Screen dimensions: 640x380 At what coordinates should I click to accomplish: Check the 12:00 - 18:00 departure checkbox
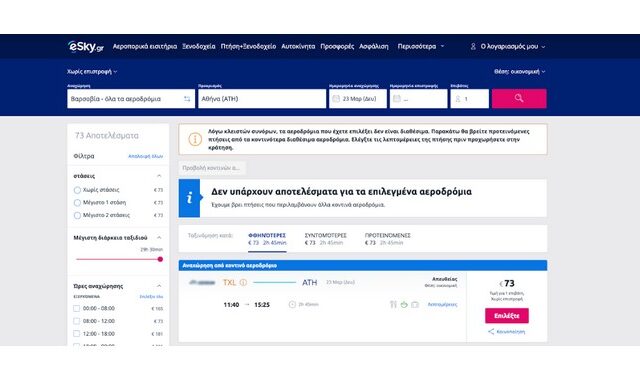tap(76, 334)
